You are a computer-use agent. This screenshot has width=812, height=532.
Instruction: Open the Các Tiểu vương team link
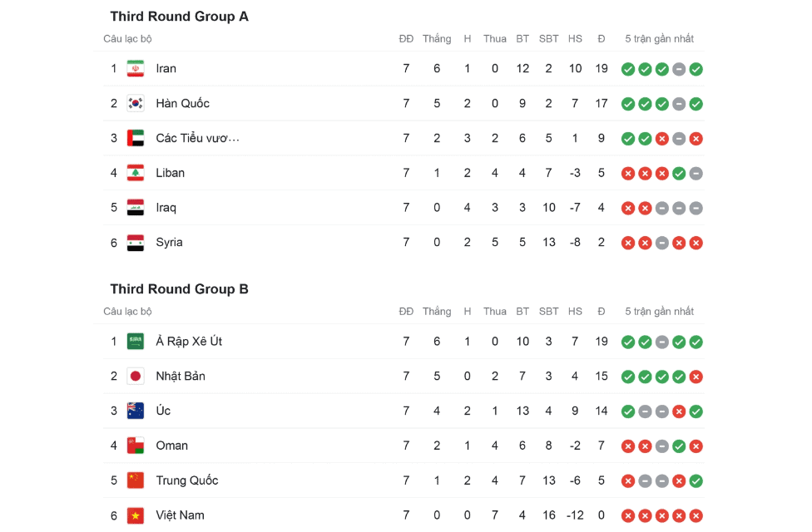tap(197, 138)
